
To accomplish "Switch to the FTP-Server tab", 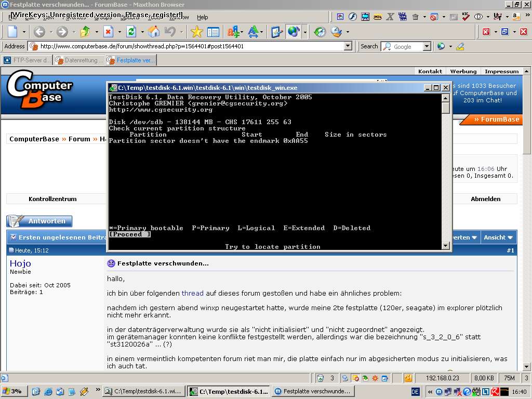I will (27, 60).
